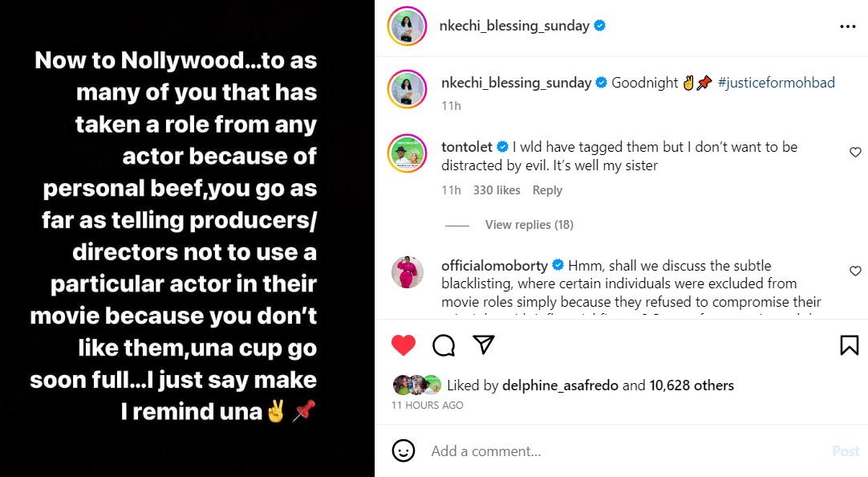Expand View replies (18) under tontolet
The height and width of the screenshot is (477, 868).
529,225
